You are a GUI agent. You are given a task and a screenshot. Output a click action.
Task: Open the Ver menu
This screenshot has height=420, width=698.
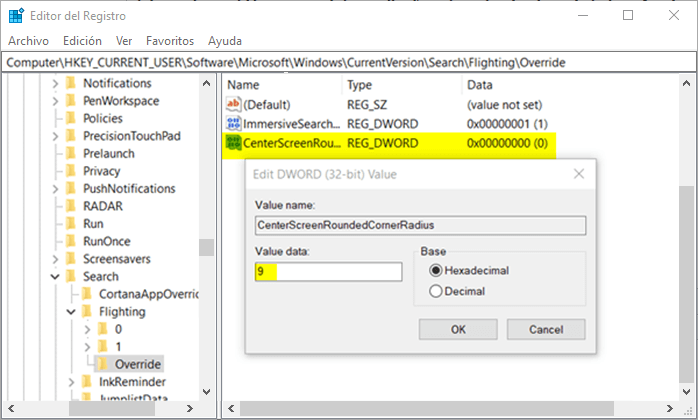[124, 41]
